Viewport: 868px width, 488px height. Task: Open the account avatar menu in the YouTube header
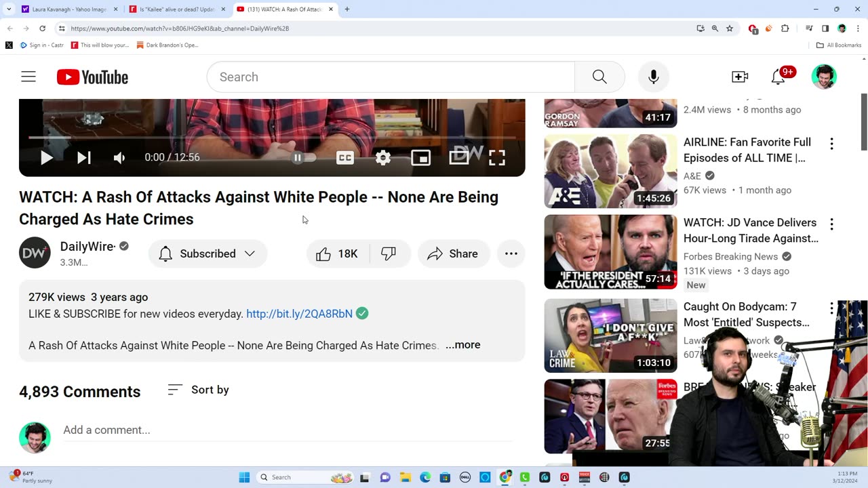point(824,77)
